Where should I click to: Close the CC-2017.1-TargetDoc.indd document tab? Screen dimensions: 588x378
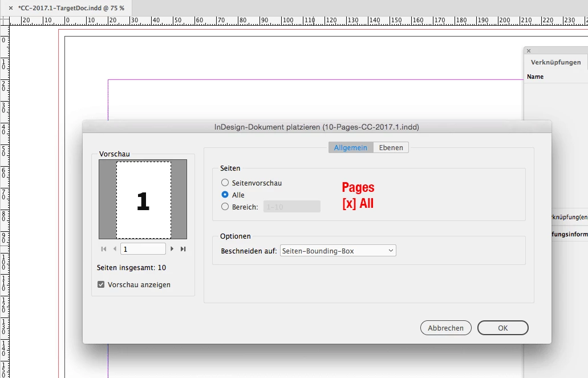11,8
